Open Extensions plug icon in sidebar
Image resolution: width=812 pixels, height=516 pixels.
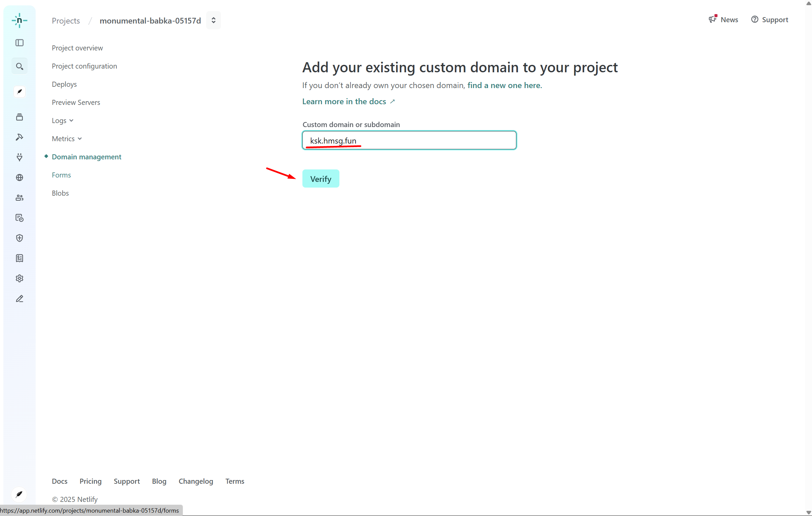point(19,157)
